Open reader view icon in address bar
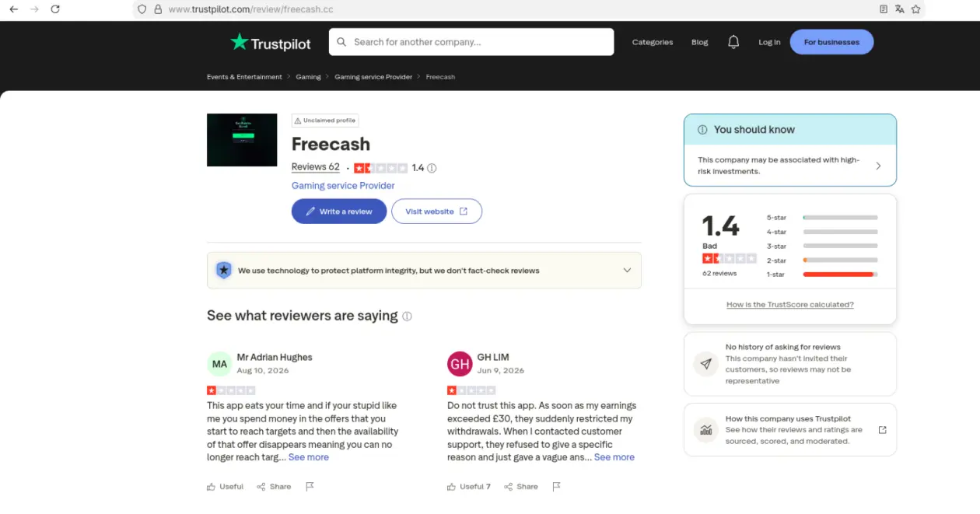980x514 pixels. pyautogui.click(x=884, y=9)
